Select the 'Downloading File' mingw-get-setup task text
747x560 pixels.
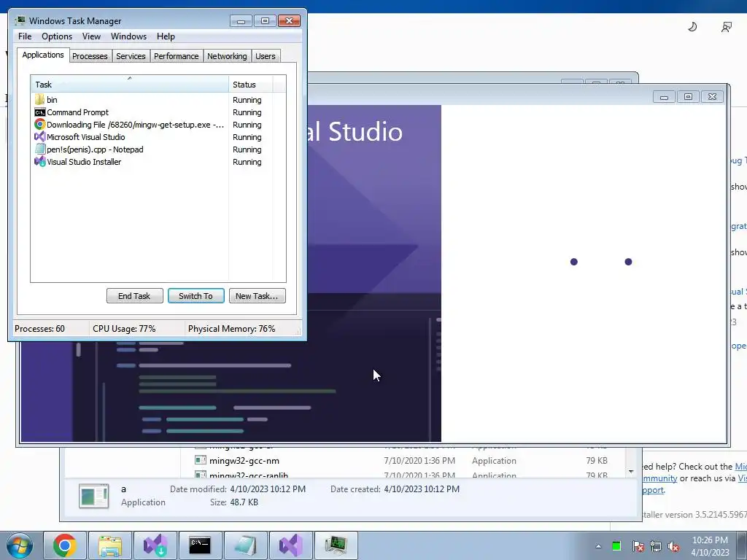point(135,125)
